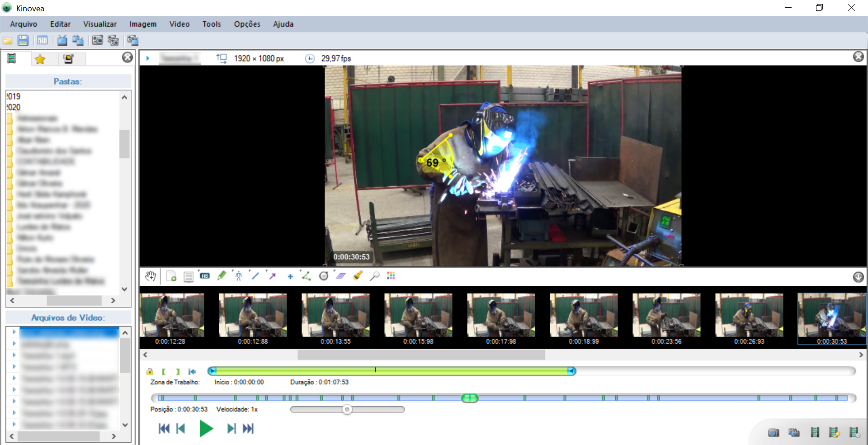Open the Opções menu
This screenshot has height=445, width=868.
click(x=247, y=24)
